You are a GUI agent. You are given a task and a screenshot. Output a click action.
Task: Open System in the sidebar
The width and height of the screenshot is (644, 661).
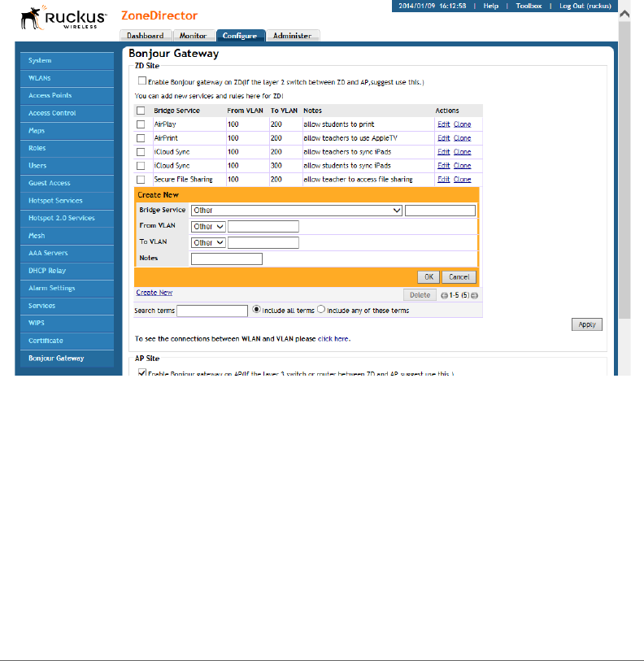tap(67, 61)
